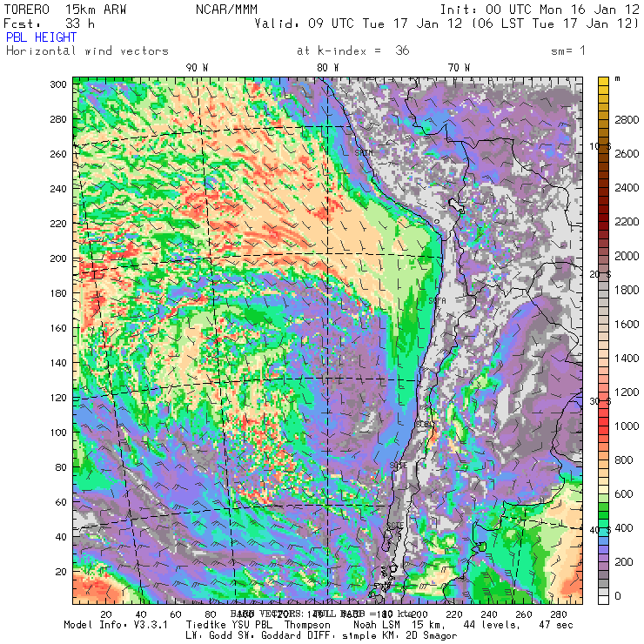Screen dimensions: 644x644
Task: Click the 40 S latitude label
Action: 600,530
